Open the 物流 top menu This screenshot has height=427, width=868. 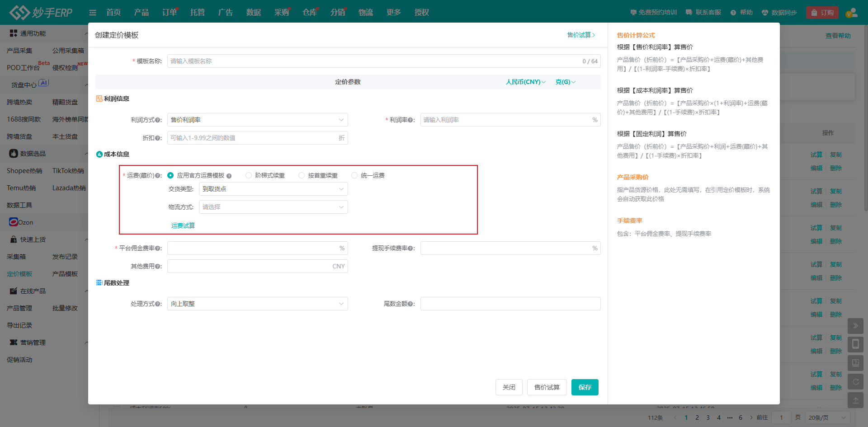(x=365, y=13)
